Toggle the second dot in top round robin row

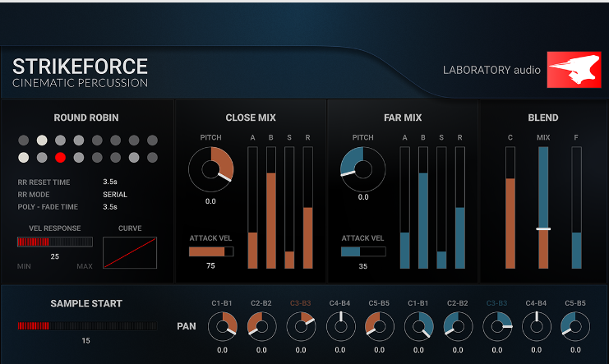[42, 140]
